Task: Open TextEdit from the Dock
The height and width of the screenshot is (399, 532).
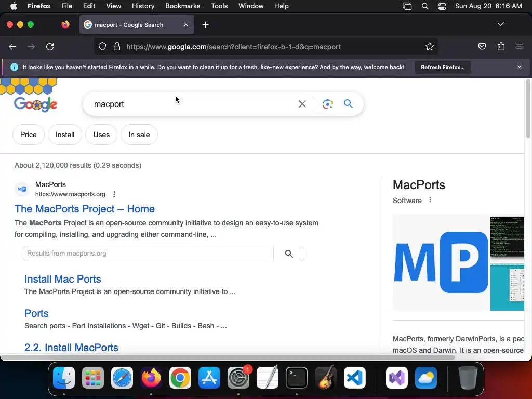Action: pyautogui.click(x=268, y=378)
